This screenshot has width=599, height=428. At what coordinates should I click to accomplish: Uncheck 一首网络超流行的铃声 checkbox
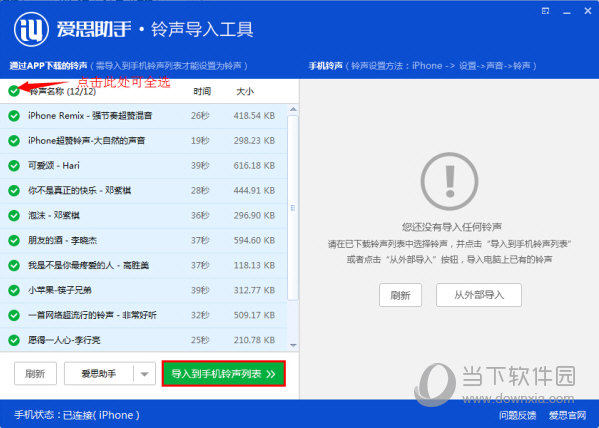(14, 315)
